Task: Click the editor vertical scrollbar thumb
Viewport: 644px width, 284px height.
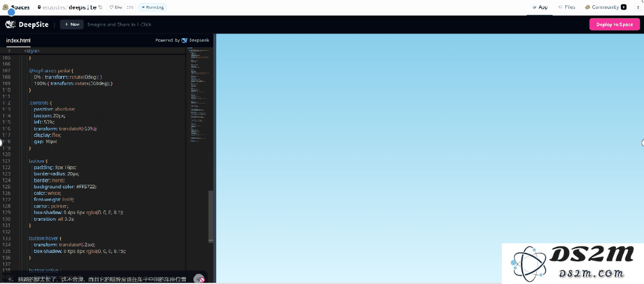Action: pyautogui.click(x=211, y=216)
